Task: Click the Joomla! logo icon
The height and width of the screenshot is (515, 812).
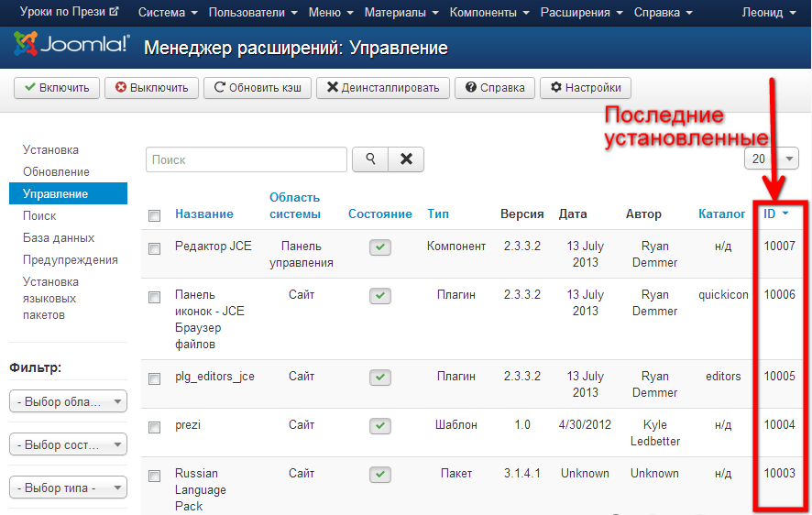Action: point(27,45)
